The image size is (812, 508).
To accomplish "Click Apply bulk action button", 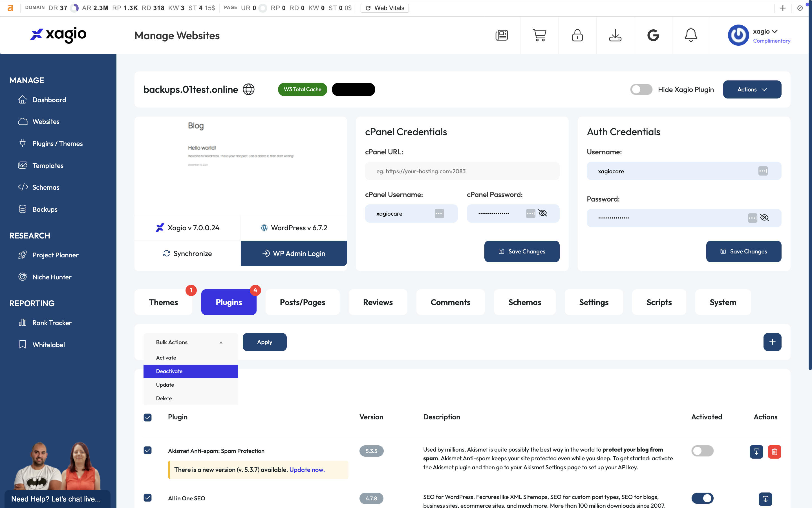I will click(264, 342).
